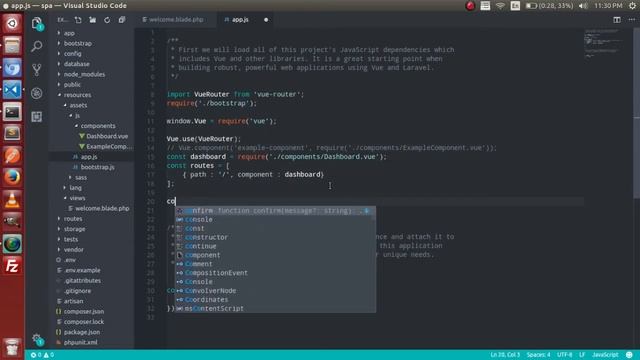Open bootstrap.js in the file tree
Viewport: 640px width, 360px height.
tap(98, 167)
